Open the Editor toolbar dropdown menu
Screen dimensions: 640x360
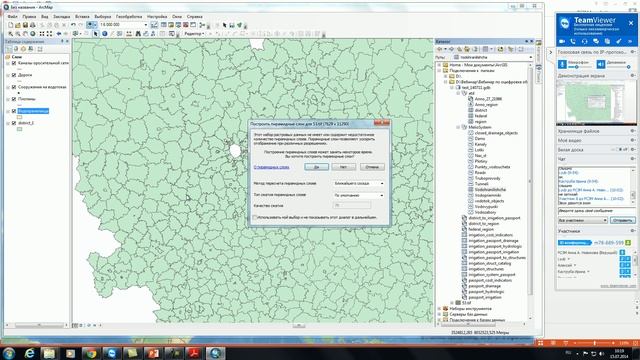coord(194,34)
